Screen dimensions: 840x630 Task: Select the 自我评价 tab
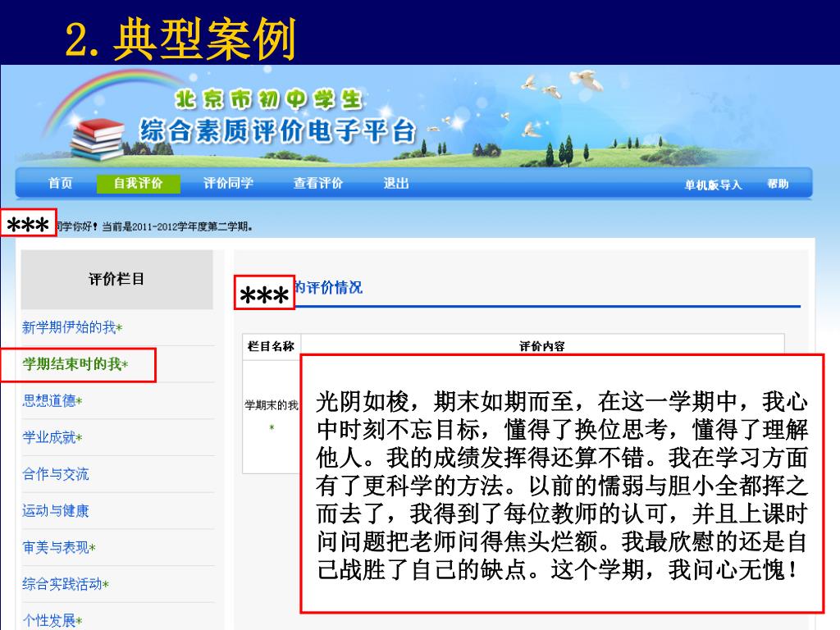(x=138, y=183)
